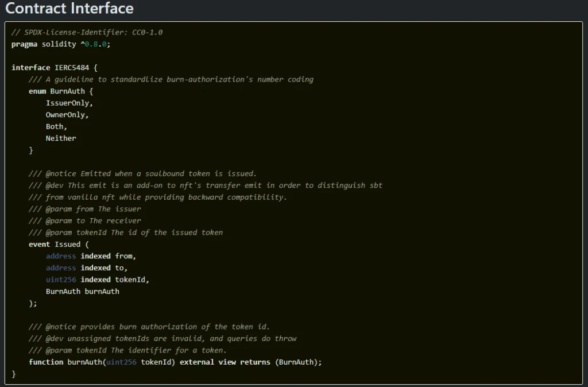Click the "BurnAuth burnAuth" parameter line

(83, 291)
